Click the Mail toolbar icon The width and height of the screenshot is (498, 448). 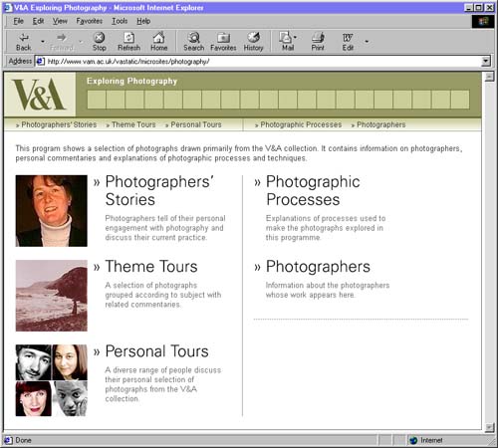click(286, 38)
